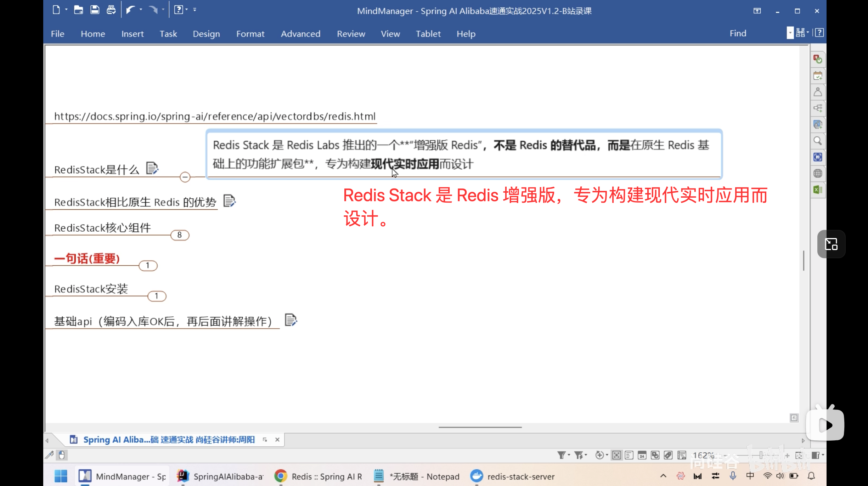Open notes icon beside RedisStack是什么
868x486 pixels.
pyautogui.click(x=152, y=168)
